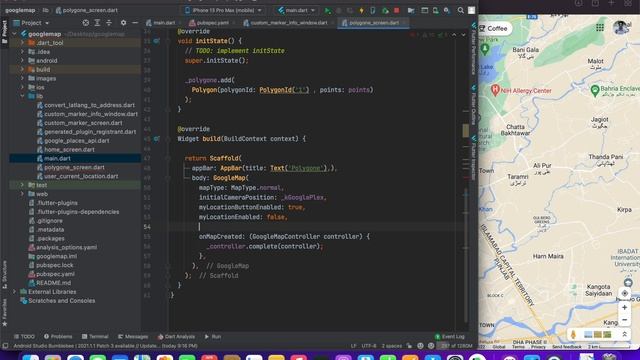Click the Android Studio update notification text
640x360 pixels.
106,346
